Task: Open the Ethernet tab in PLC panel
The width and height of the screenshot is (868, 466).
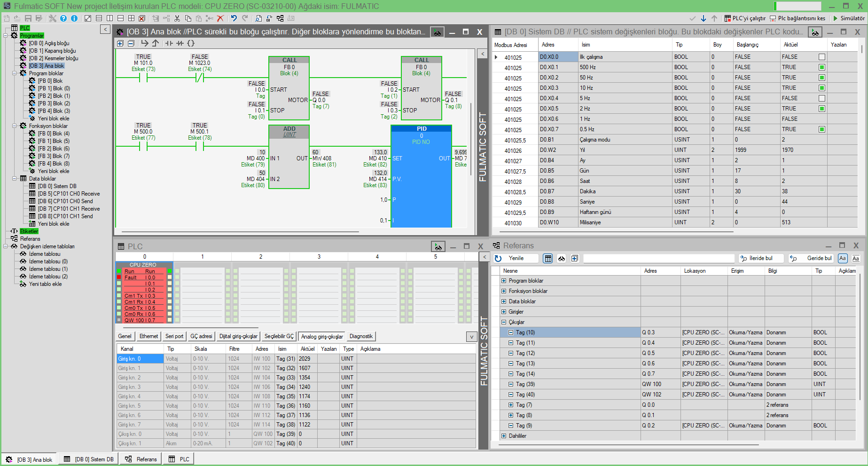Action: point(149,336)
